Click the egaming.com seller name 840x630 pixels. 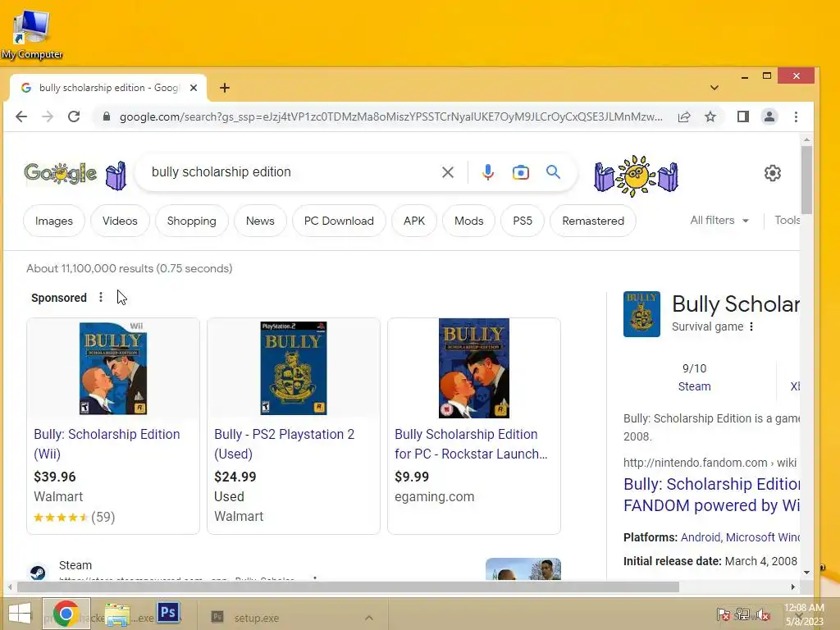(x=435, y=496)
